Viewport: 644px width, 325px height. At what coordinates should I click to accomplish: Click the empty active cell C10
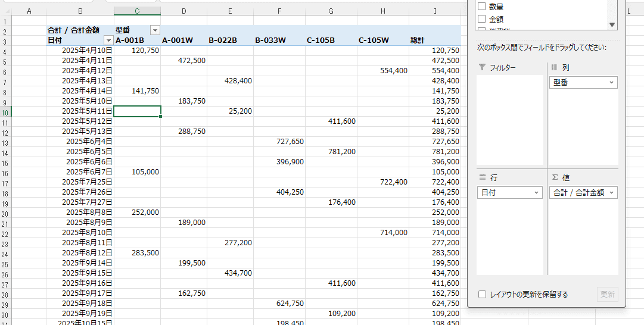[x=137, y=111]
